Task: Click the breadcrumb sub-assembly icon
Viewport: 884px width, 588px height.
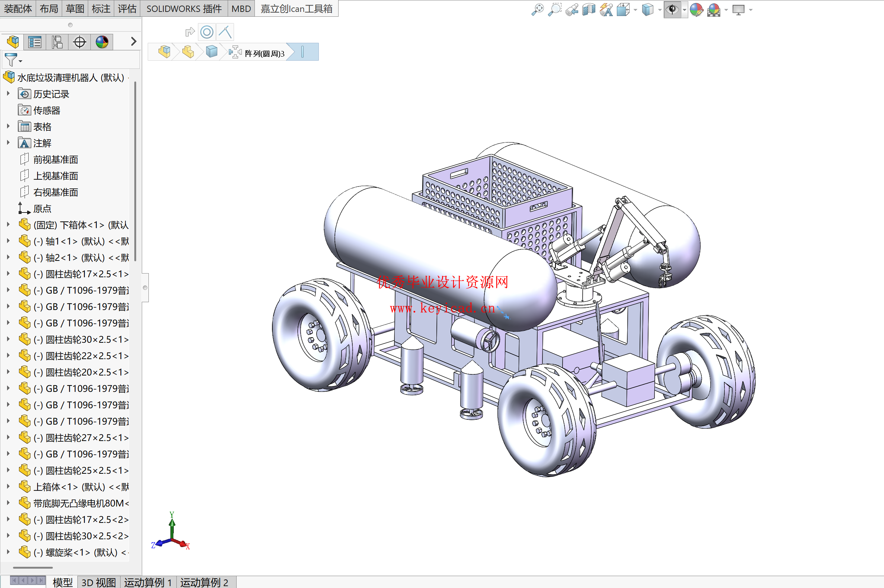Action: [x=188, y=52]
